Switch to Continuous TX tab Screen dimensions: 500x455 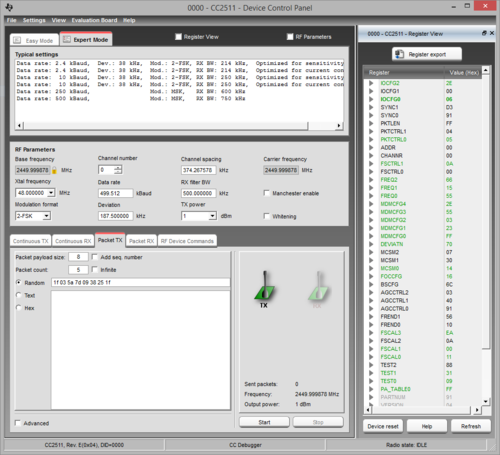[31, 241]
